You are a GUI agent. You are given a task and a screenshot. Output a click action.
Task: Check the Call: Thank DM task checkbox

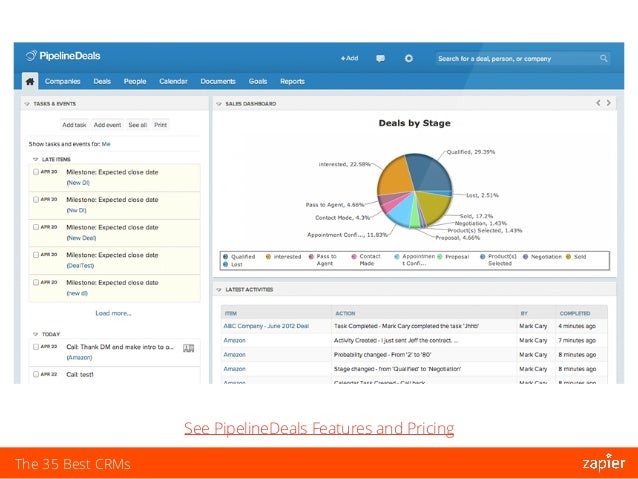point(36,347)
